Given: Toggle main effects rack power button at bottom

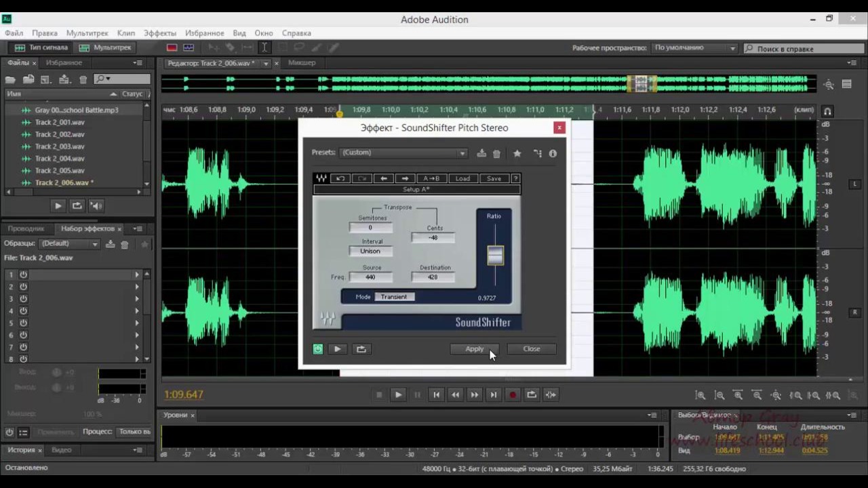Looking at the screenshot, I should 9,432.
